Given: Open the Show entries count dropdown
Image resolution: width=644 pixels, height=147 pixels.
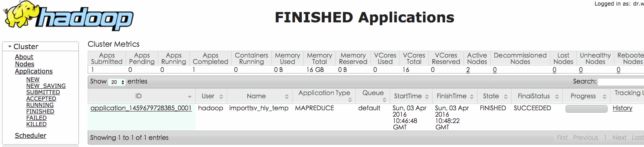Looking at the screenshot, I should coord(117,82).
